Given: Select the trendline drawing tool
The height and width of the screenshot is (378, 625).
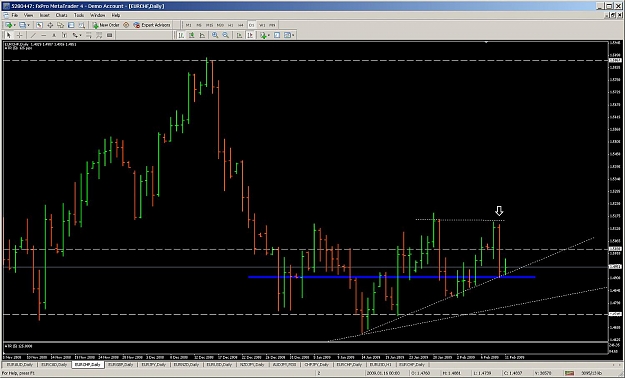Looking at the screenshot, I should coord(33,35).
